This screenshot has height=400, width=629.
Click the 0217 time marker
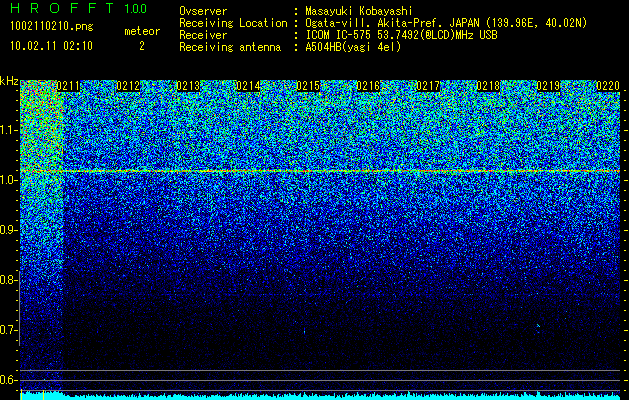click(x=428, y=86)
